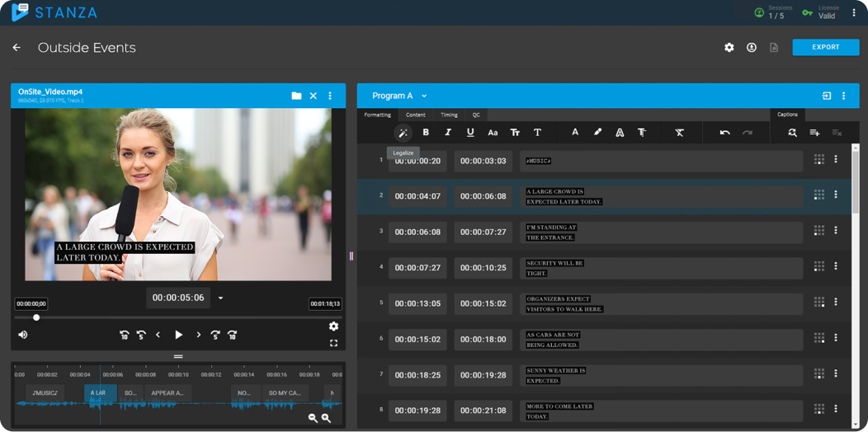Play the video
The width and height of the screenshot is (868, 432).
point(178,335)
